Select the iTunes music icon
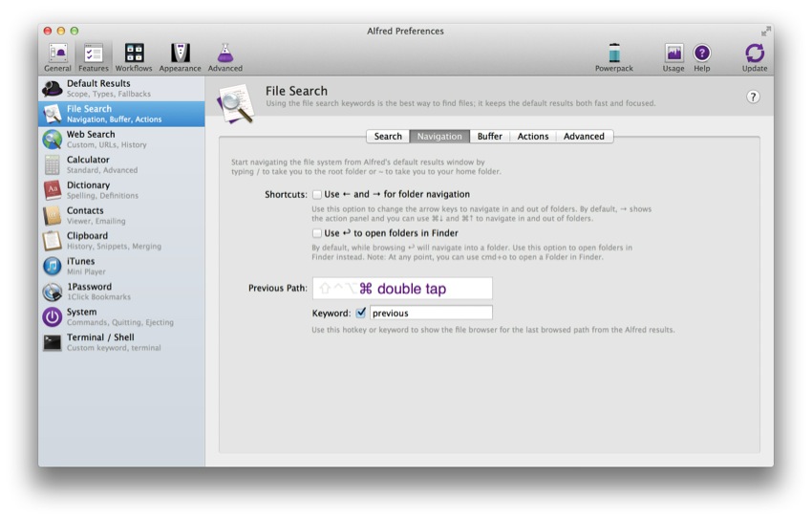This screenshot has width=812, height=520. click(x=53, y=267)
